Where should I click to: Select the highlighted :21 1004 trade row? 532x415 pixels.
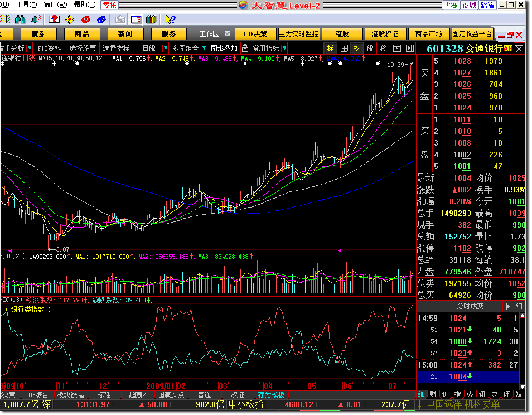click(467, 377)
